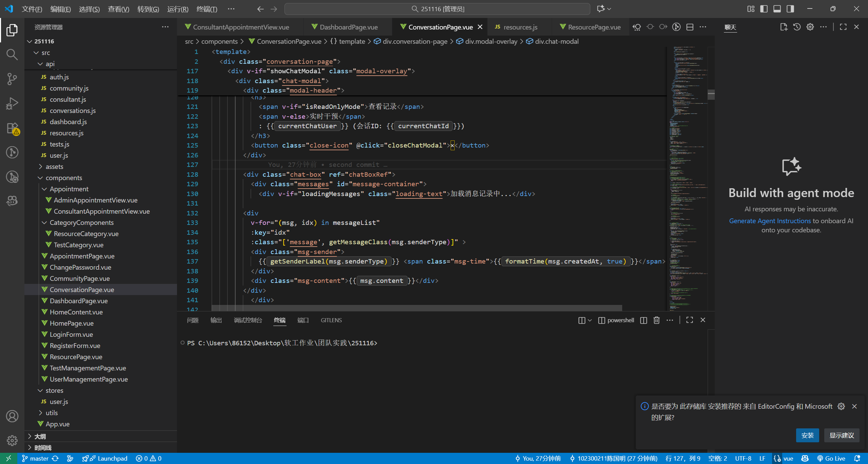Open Run and Debug view
This screenshot has height=464, width=868.
[x=12, y=103]
